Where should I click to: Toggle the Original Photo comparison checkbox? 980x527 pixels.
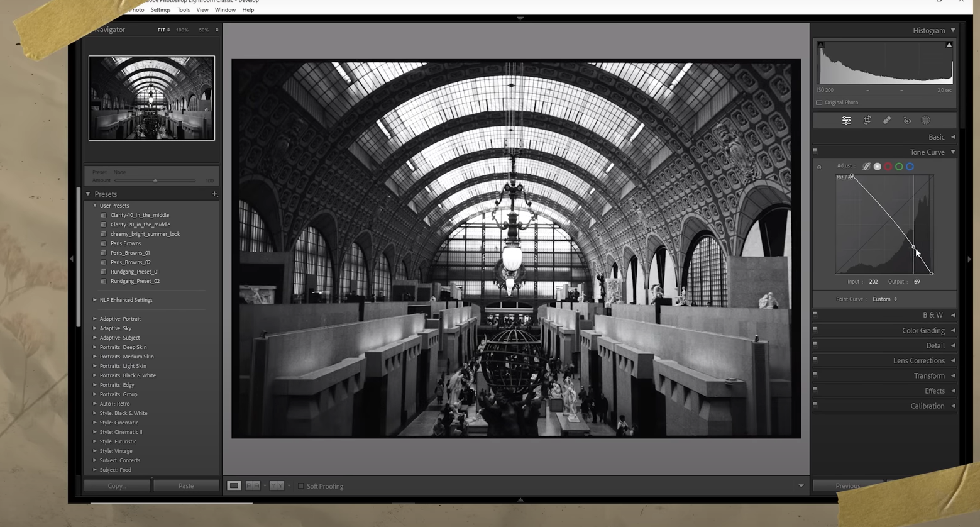tap(820, 102)
